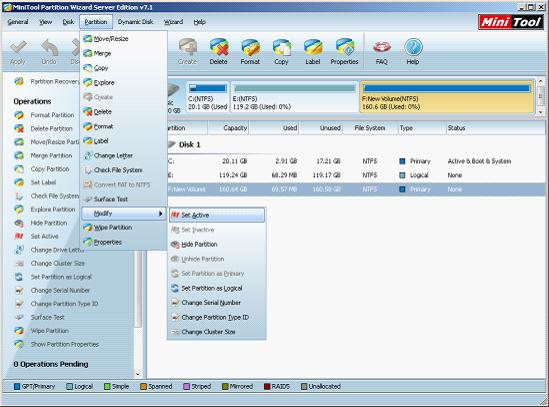Select the F:New Volume partition block
549x407 pixels.
click(446, 97)
